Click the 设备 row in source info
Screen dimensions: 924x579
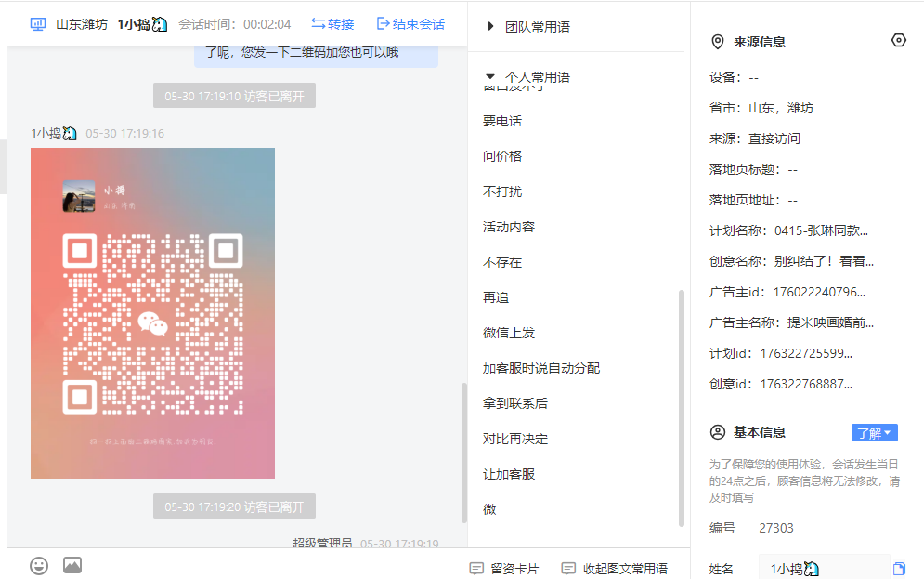[x=735, y=77]
